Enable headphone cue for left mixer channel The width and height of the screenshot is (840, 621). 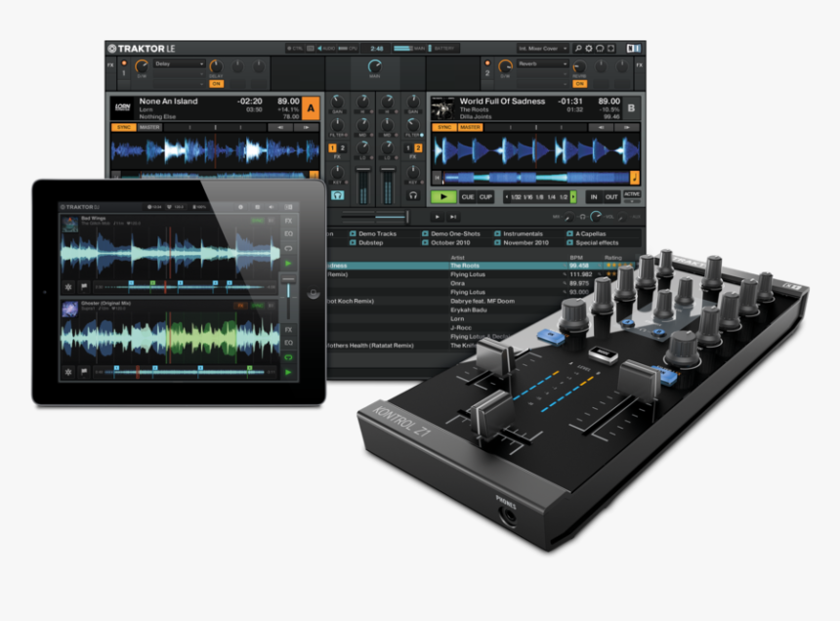click(337, 195)
